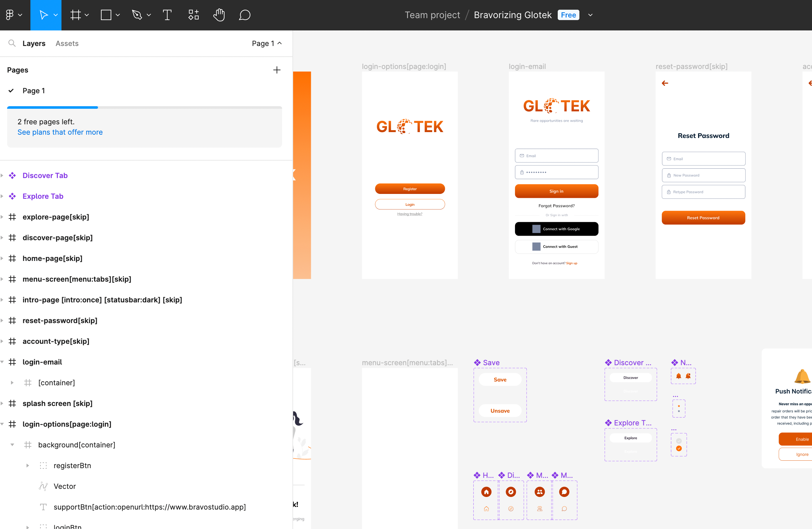The width and height of the screenshot is (812, 529).
Task: Select the Move tool
Action: point(43,15)
